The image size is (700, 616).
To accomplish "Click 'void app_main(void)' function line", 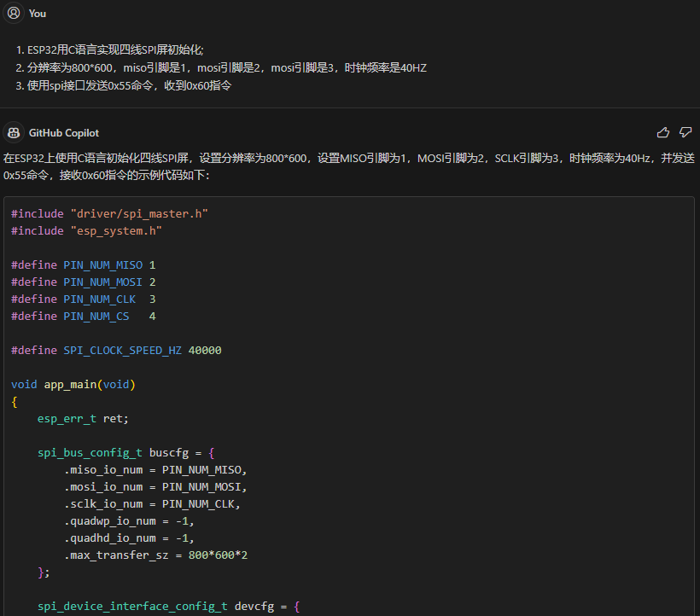I will tap(73, 385).
